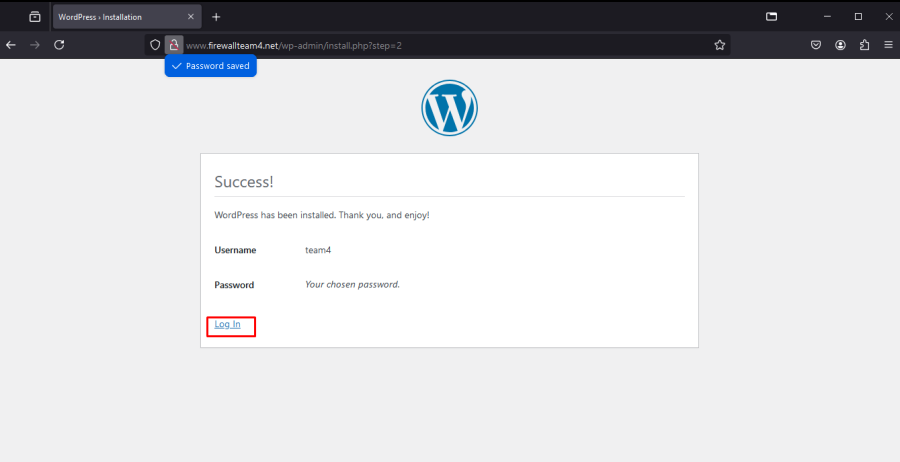The width and height of the screenshot is (900, 462).
Task: Go back to the previous page
Action: click(11, 45)
